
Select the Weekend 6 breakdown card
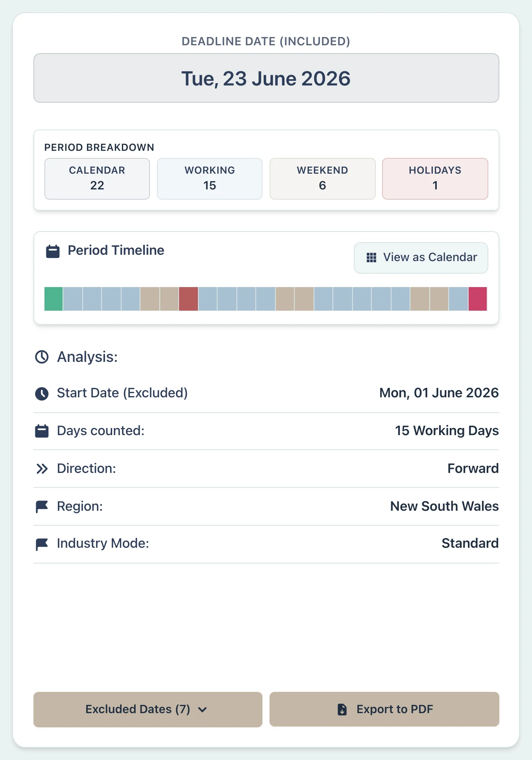click(322, 179)
